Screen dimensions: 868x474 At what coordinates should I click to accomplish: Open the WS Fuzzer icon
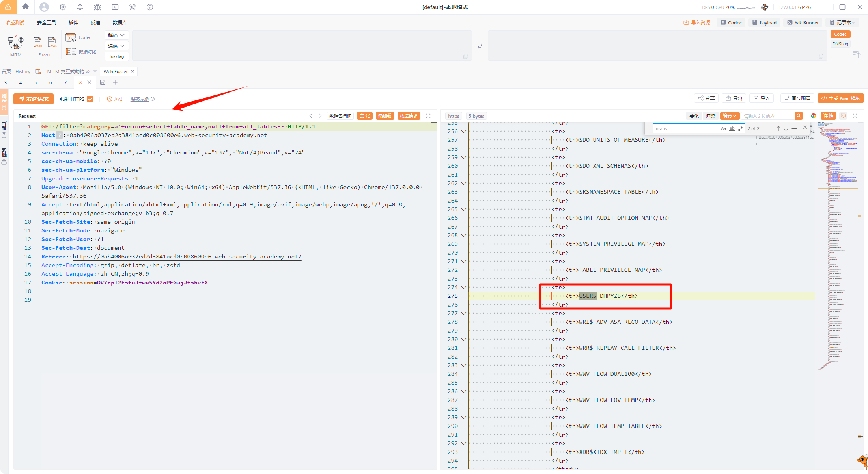[52, 42]
